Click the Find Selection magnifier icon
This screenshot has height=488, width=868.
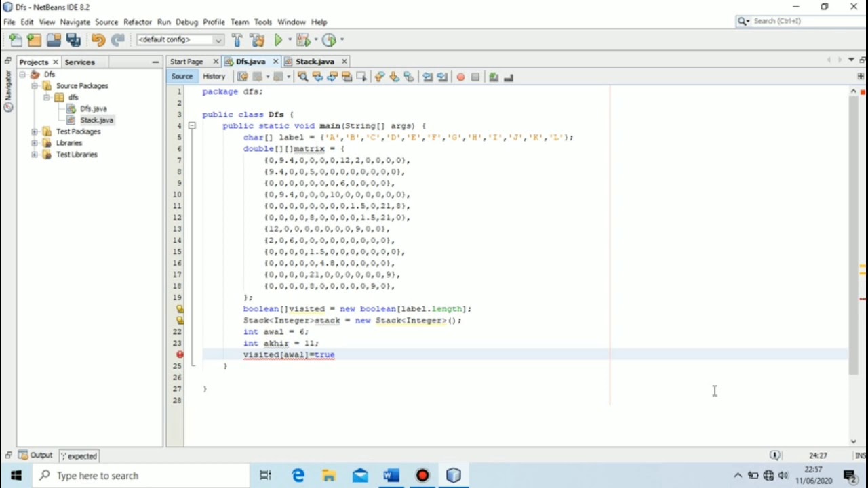click(303, 77)
